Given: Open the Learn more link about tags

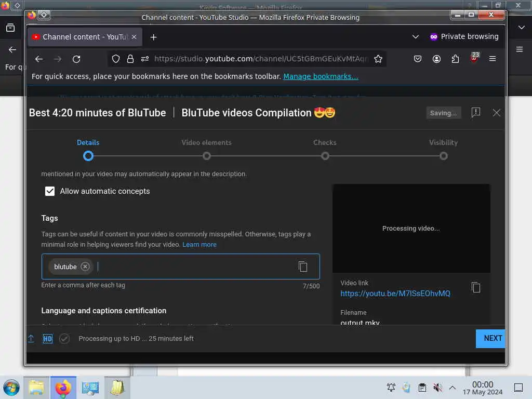Looking at the screenshot, I should (199, 245).
